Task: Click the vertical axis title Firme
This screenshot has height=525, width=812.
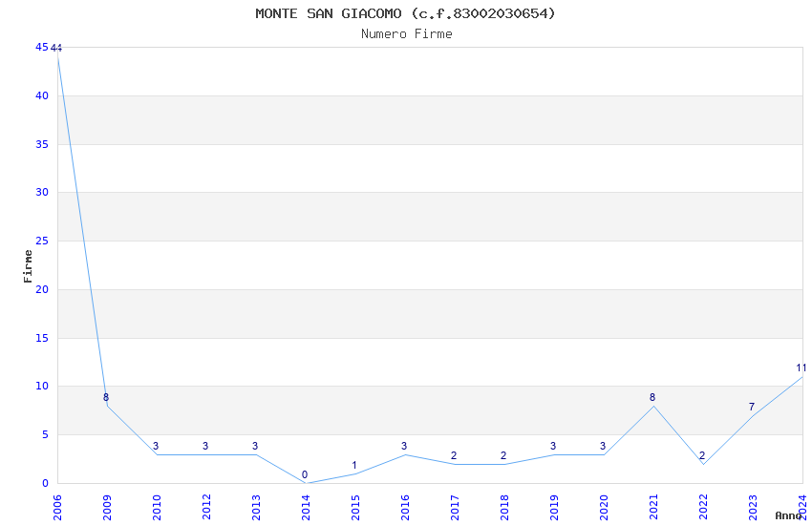Action: click(28, 266)
